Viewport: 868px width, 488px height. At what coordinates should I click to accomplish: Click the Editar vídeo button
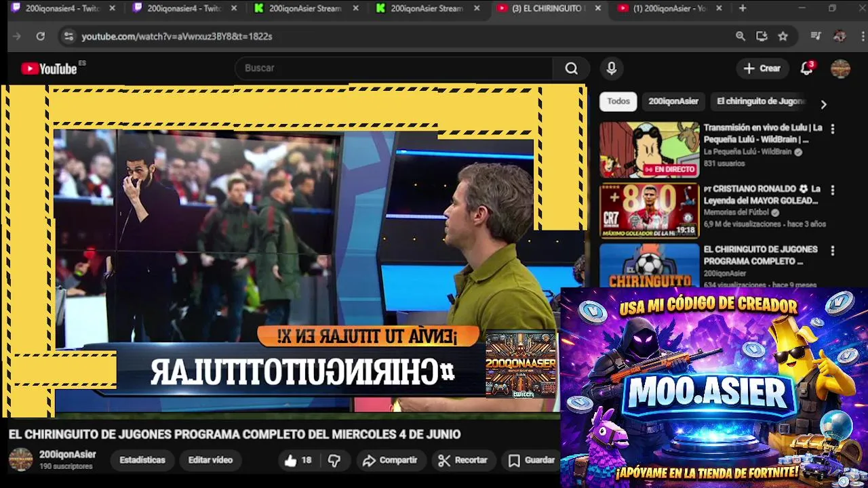(x=210, y=460)
